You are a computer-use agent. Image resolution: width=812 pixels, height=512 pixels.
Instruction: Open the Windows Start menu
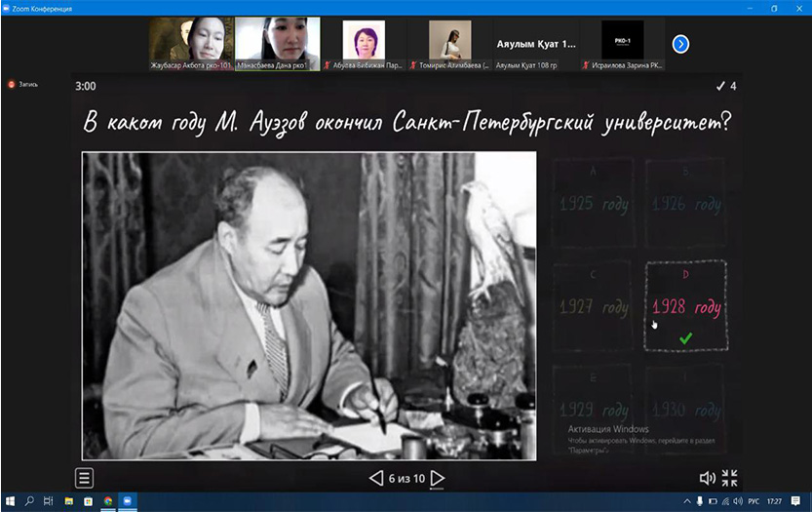pyautogui.click(x=10, y=501)
